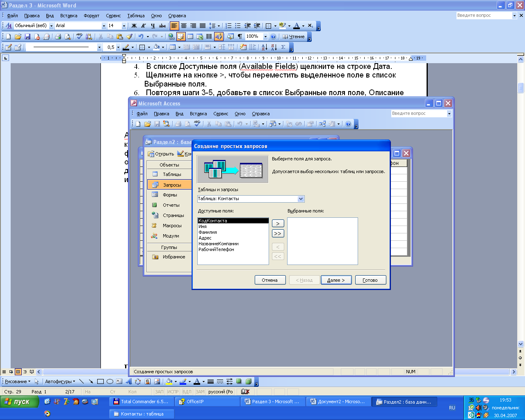
Task: Create new Word document icon
Action: pyautogui.click(x=8, y=37)
